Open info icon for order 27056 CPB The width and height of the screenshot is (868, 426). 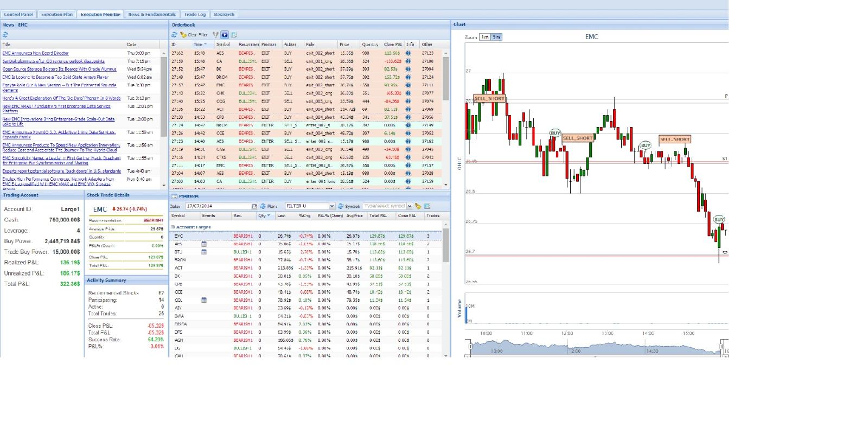[x=408, y=117]
